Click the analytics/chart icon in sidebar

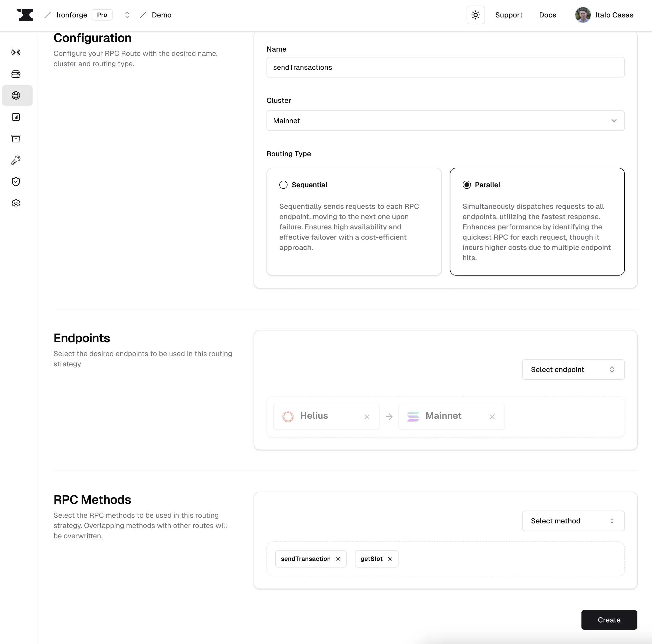point(16,117)
